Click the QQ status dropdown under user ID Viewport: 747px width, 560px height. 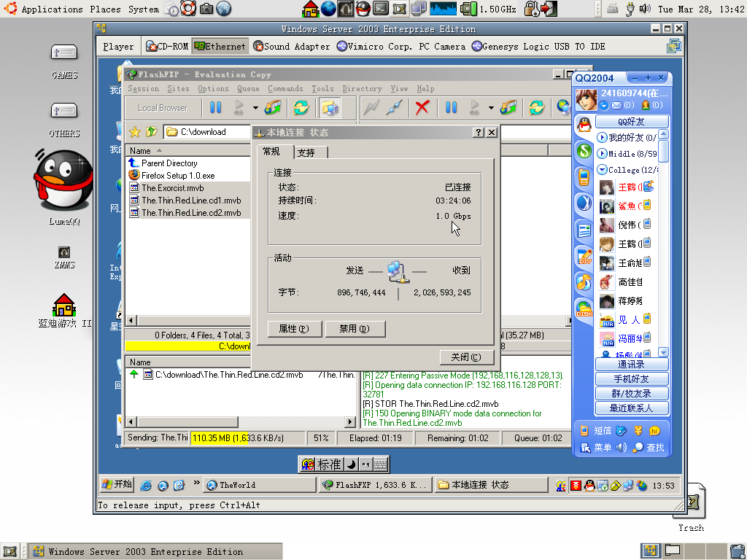[x=604, y=105]
